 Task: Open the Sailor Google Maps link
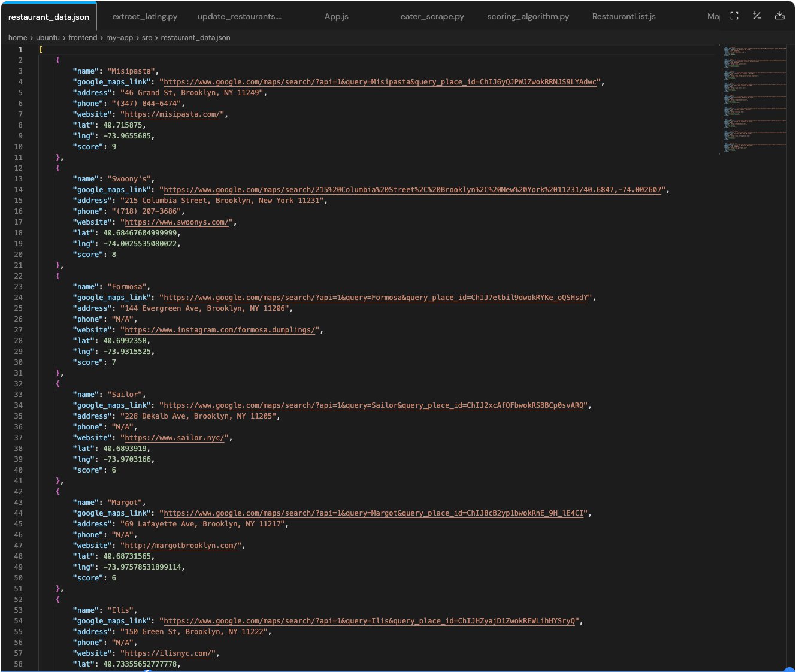click(374, 405)
